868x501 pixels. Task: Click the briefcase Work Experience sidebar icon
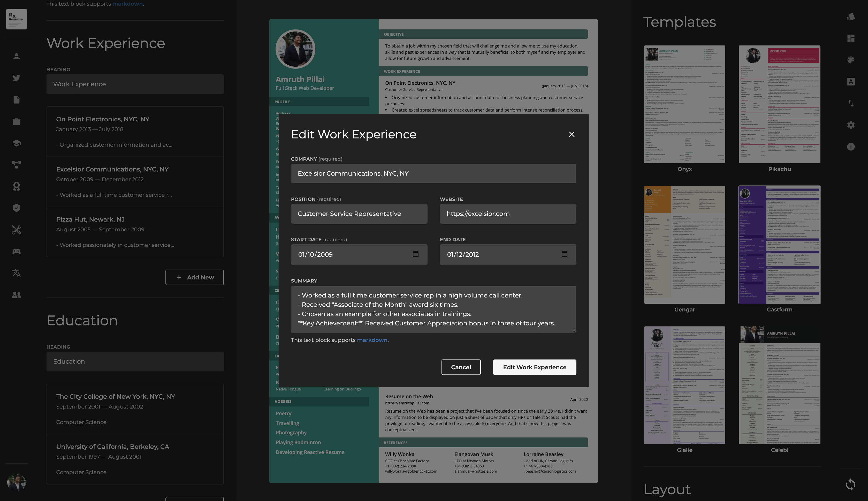point(16,121)
